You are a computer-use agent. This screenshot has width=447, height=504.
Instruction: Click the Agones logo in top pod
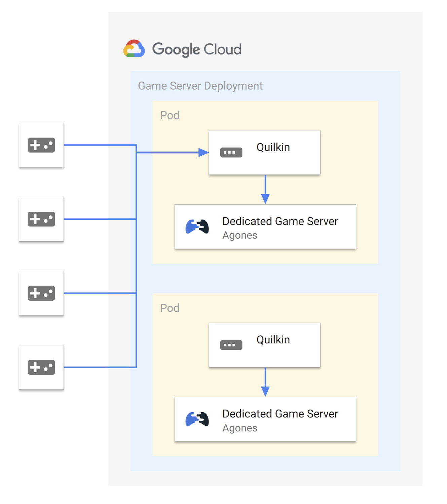(197, 226)
